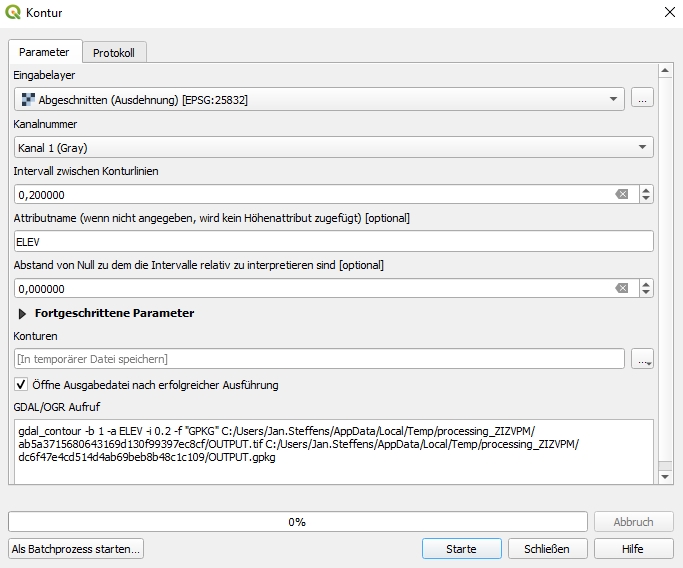Viewport: 683px width, 568px height.
Task: Decrease offset using spinner down arrow
Action: click(646, 293)
